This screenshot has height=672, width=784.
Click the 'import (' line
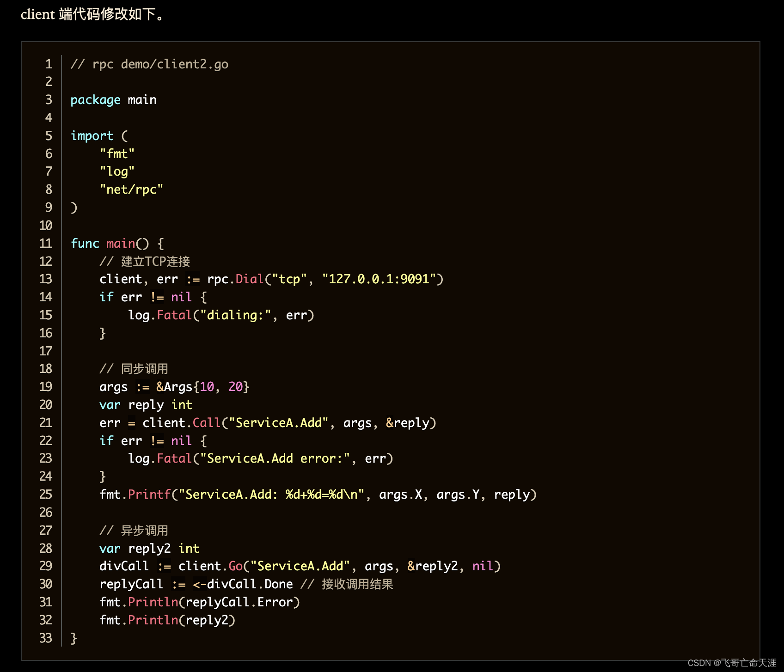[99, 136]
